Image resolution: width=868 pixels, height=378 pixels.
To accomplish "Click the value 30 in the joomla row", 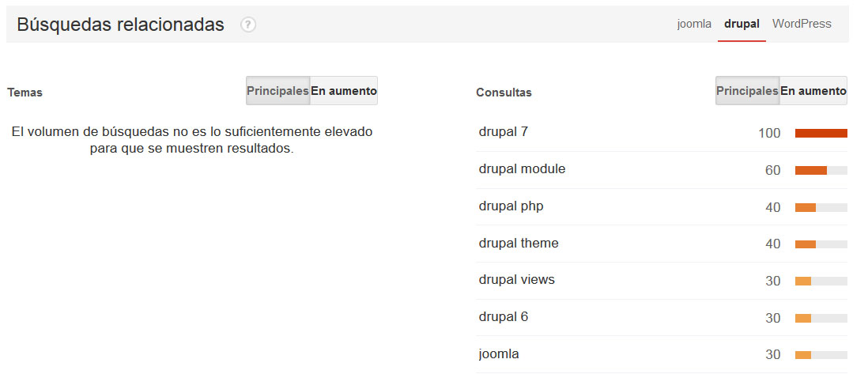I will (773, 355).
